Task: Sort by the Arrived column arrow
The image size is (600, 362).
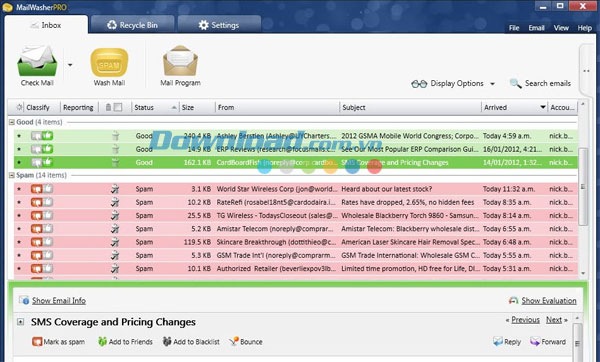Action: (x=543, y=107)
